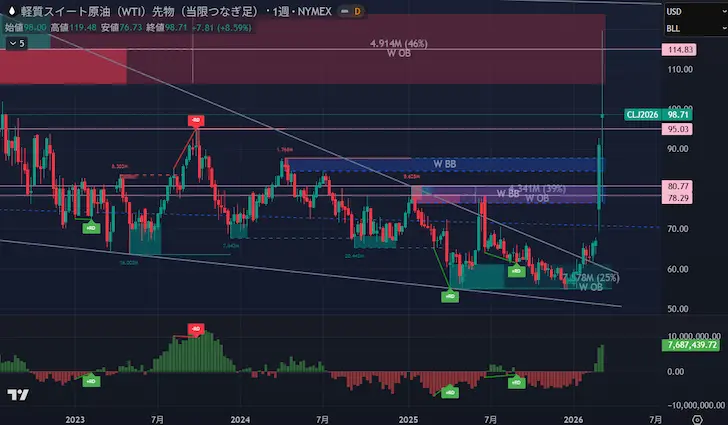The image size is (728, 425).
Task: Click the red marker on the indicator pane peak
Action: pyautogui.click(x=197, y=328)
